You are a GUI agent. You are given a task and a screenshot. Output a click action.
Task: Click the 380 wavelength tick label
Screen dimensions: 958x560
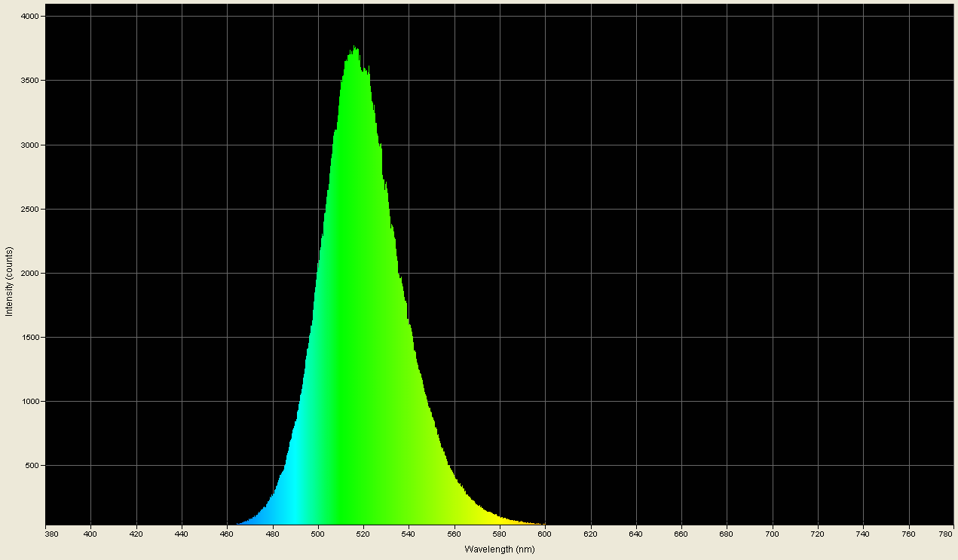51,532
